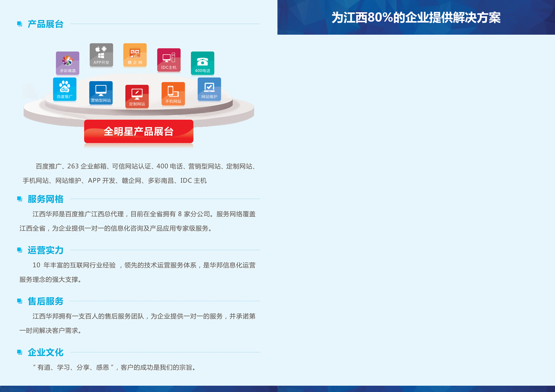
Task: Click the square bullet beside 企业文化
Action: [x=20, y=352]
